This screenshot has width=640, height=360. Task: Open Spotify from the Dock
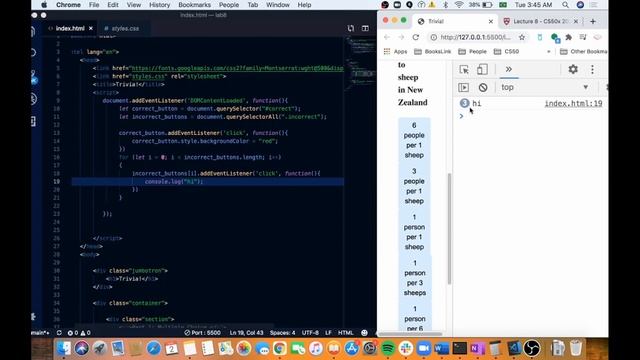388,348
